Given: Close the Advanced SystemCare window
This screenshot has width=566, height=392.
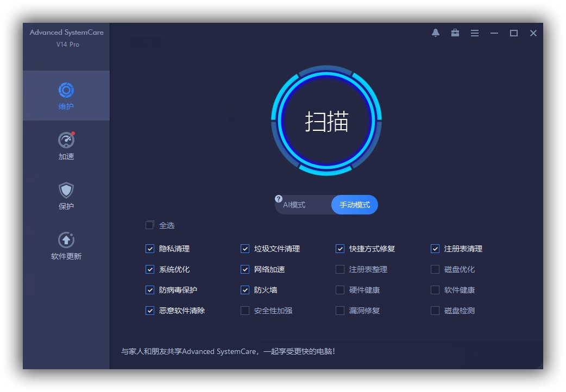Looking at the screenshot, I should [533, 33].
